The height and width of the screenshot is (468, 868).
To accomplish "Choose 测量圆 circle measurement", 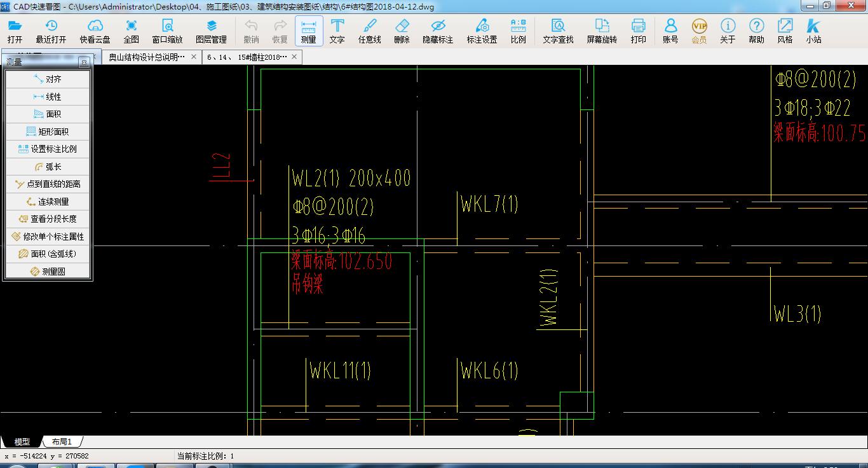I will [x=48, y=272].
